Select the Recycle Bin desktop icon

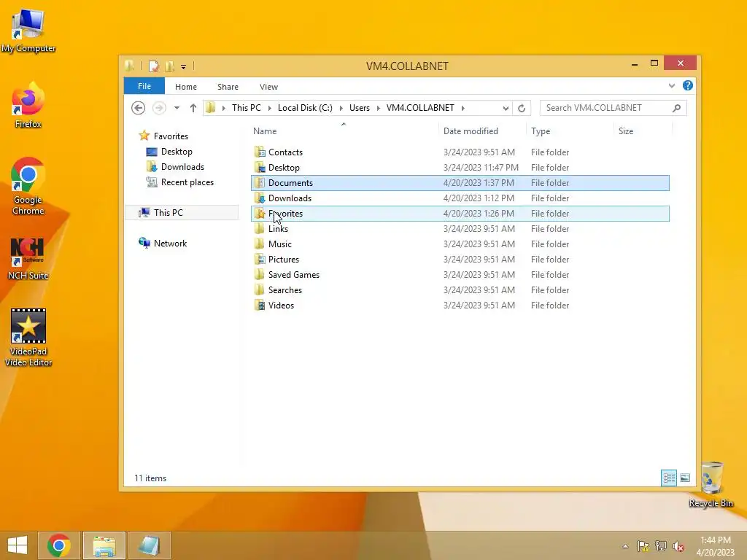point(711,484)
